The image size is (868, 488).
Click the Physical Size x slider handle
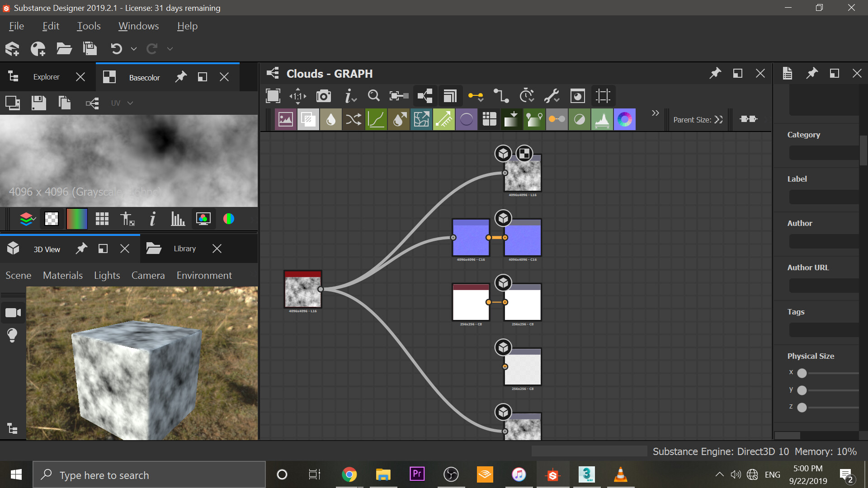click(802, 372)
